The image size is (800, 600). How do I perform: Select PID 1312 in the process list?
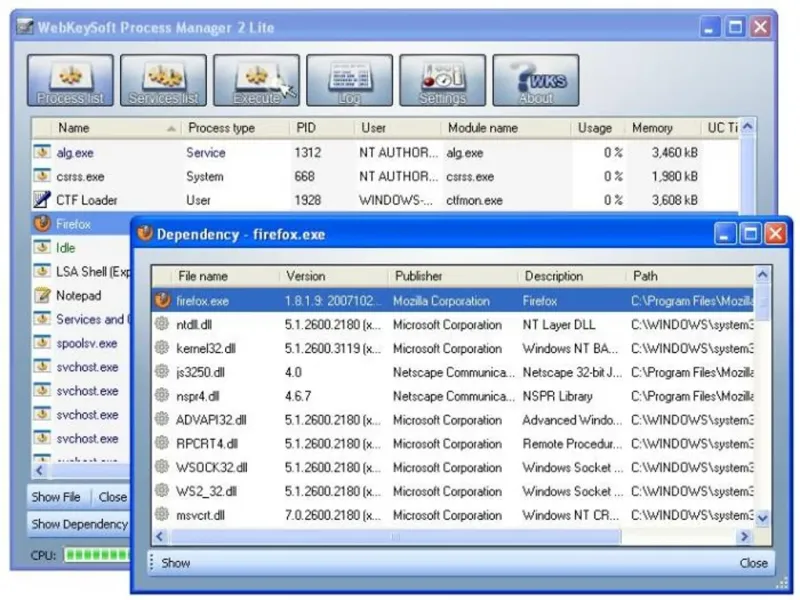(x=308, y=153)
